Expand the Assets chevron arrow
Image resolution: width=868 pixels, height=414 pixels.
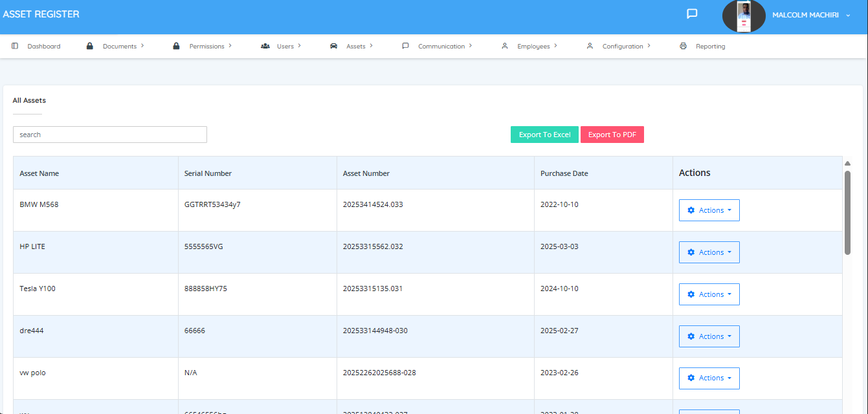click(371, 46)
